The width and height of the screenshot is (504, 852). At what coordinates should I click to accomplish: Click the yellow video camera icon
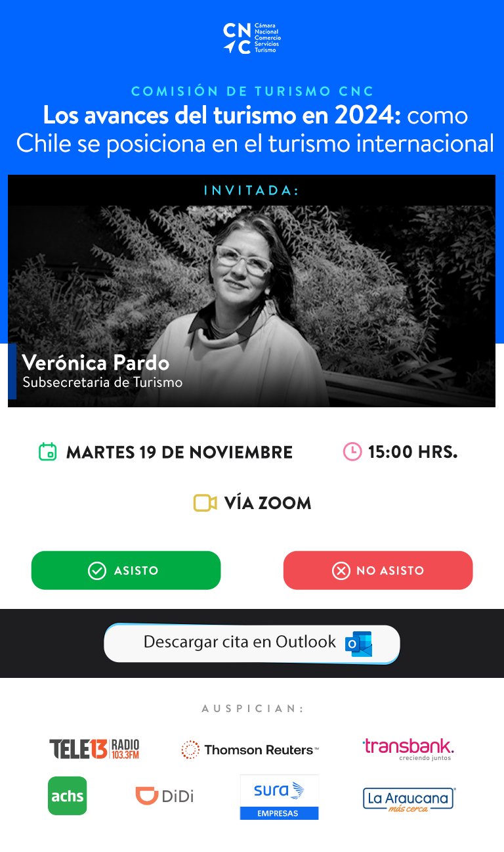pyautogui.click(x=205, y=503)
